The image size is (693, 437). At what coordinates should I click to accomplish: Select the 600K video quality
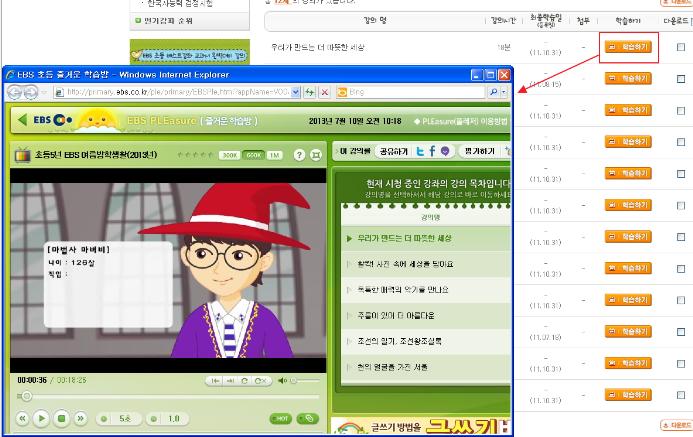(253, 155)
